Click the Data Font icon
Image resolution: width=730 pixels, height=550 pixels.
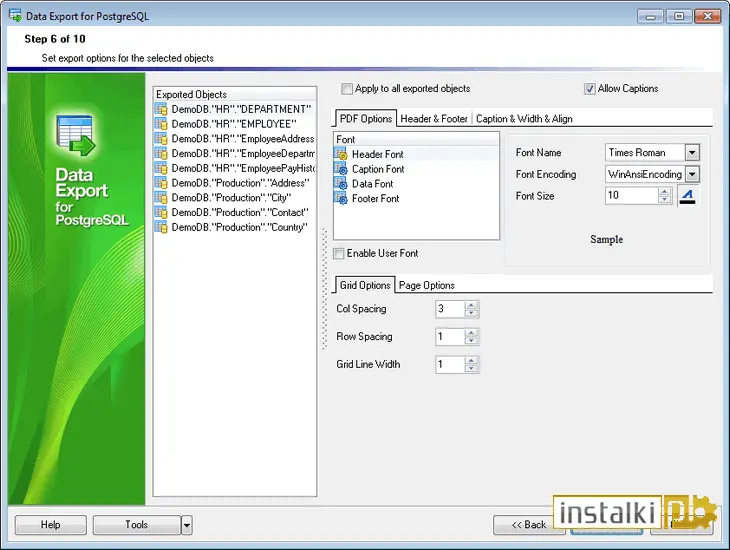[341, 184]
